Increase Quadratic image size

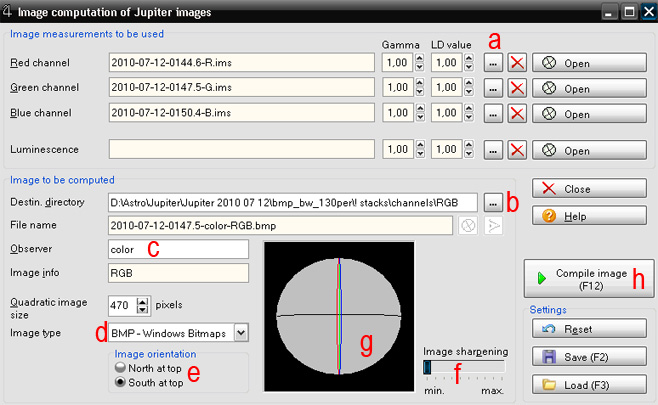[x=144, y=301]
